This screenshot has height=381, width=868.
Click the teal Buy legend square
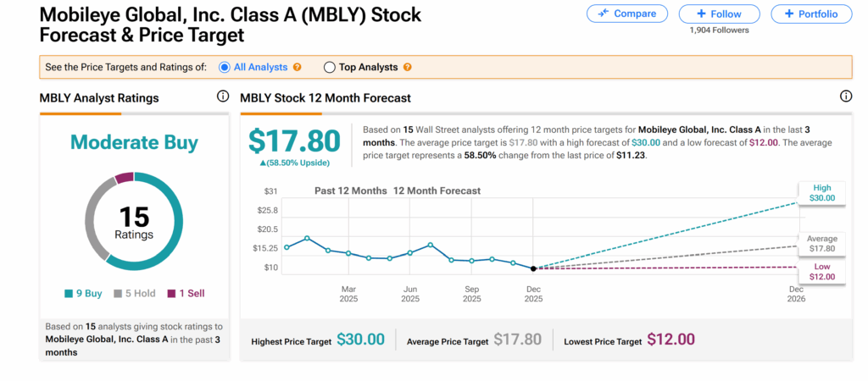pyautogui.click(x=68, y=294)
